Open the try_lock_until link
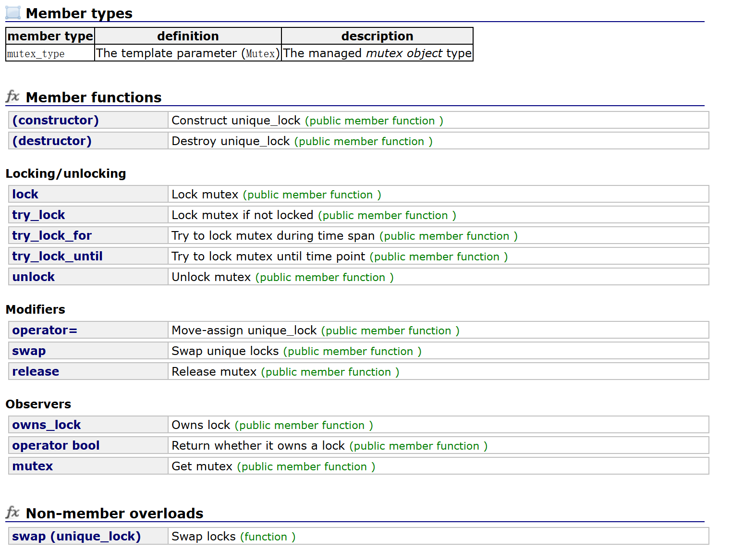Viewport: 756px width, 551px height. click(57, 256)
